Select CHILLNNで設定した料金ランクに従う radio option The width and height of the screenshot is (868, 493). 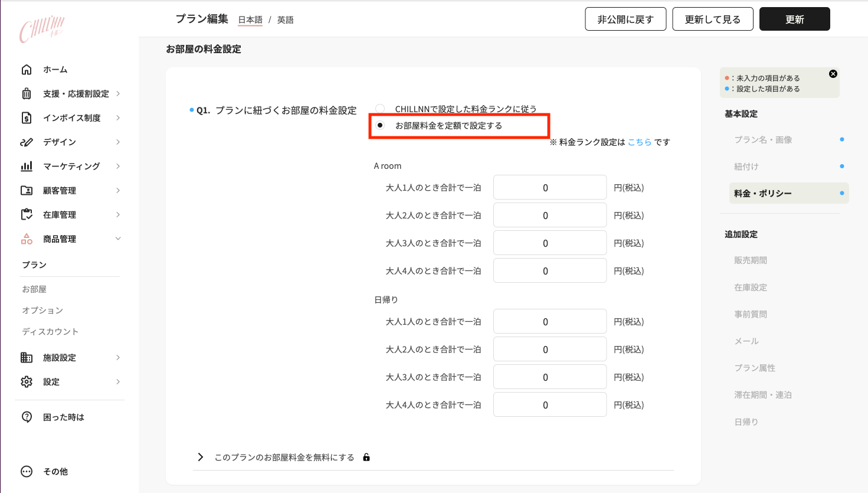click(380, 109)
